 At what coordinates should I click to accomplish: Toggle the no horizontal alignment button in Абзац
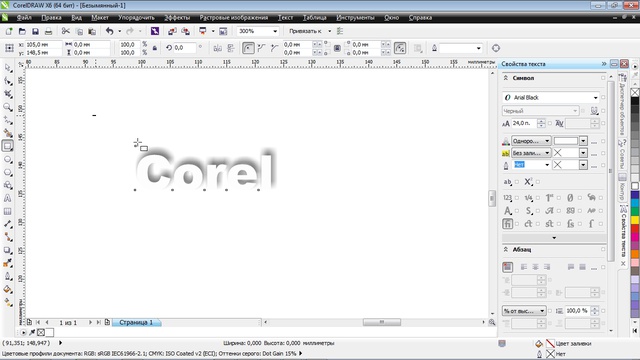(x=507, y=267)
